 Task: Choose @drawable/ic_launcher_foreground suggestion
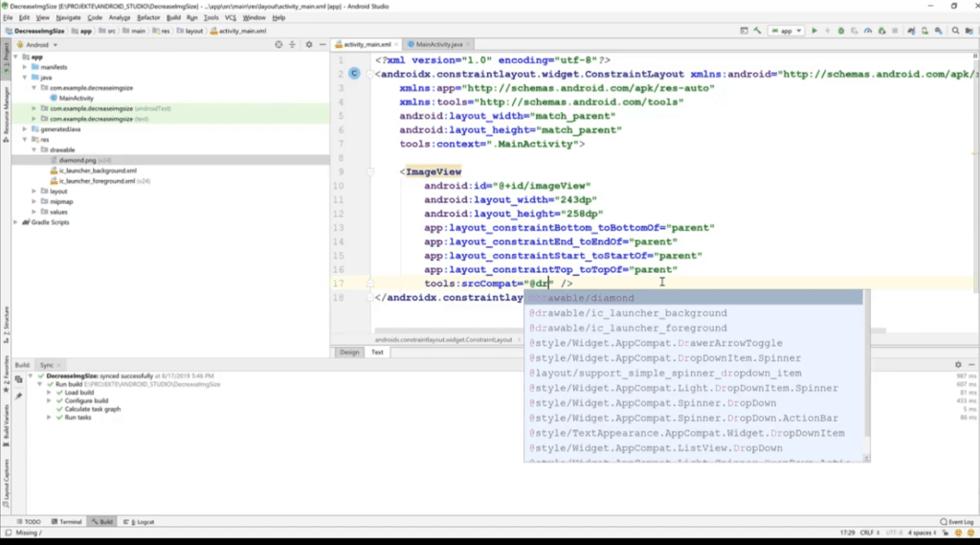coord(694,328)
